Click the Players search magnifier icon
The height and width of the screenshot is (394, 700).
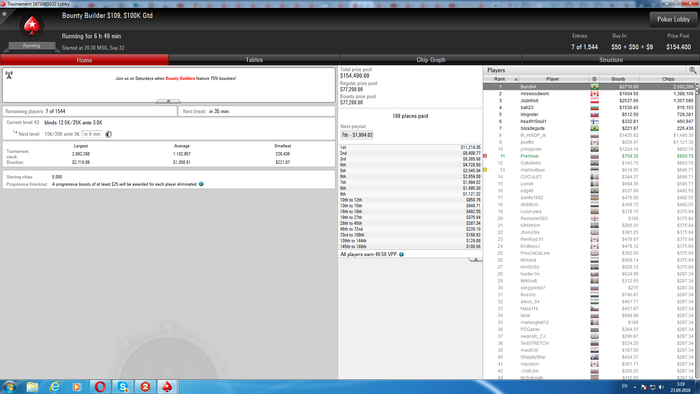click(x=692, y=70)
